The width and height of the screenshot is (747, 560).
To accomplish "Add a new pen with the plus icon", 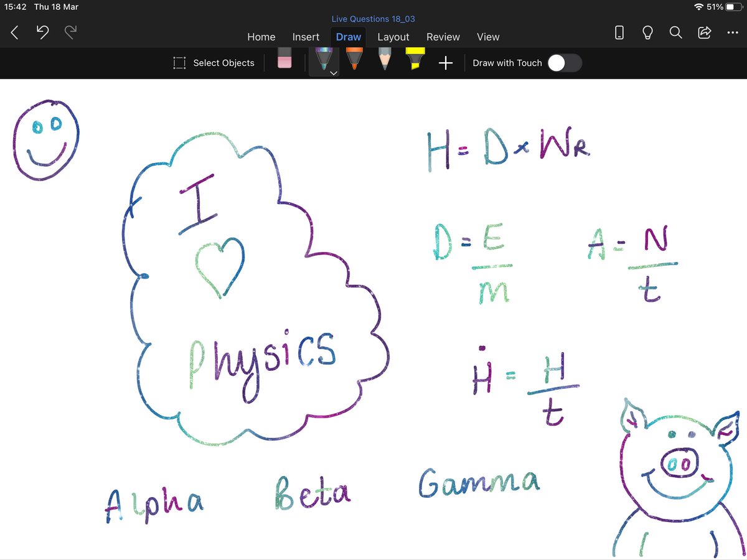I will click(x=446, y=63).
